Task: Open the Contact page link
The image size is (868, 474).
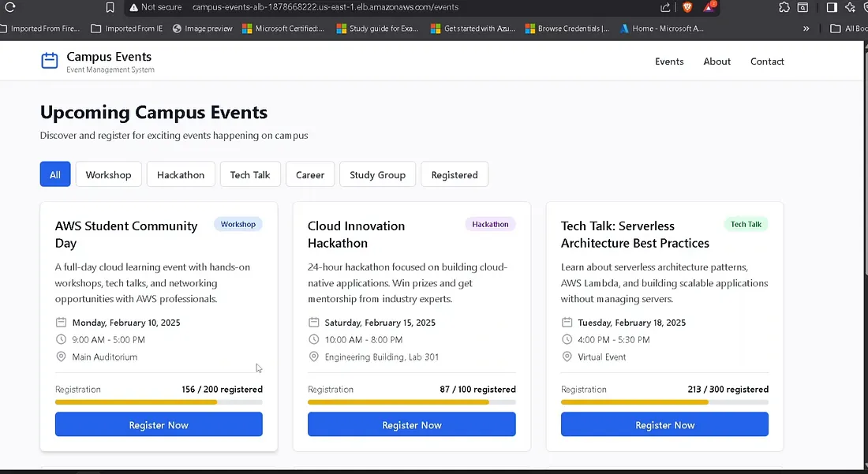Action: click(767, 62)
